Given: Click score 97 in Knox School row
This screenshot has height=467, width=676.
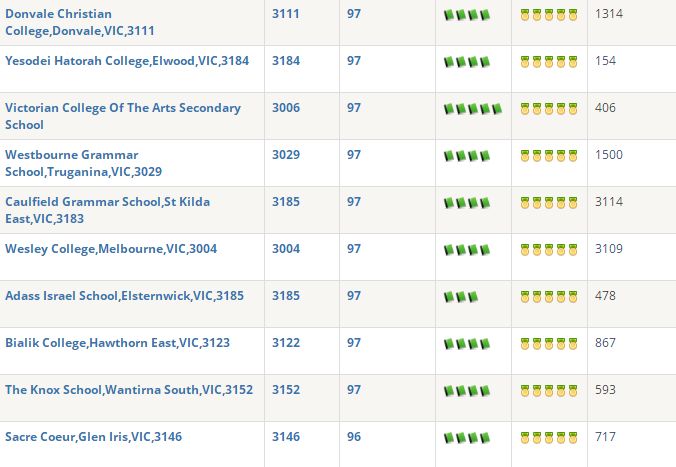Looking at the screenshot, I should (354, 390).
